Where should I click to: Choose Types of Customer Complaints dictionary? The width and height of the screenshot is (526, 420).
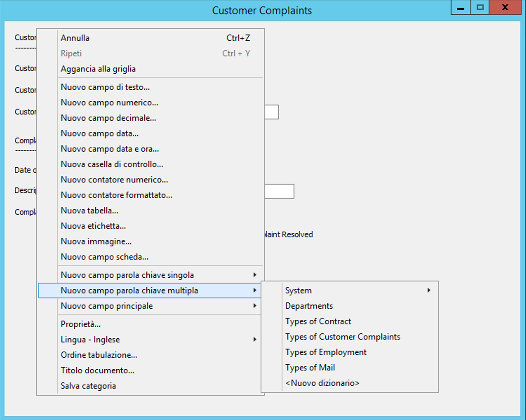tap(350, 337)
